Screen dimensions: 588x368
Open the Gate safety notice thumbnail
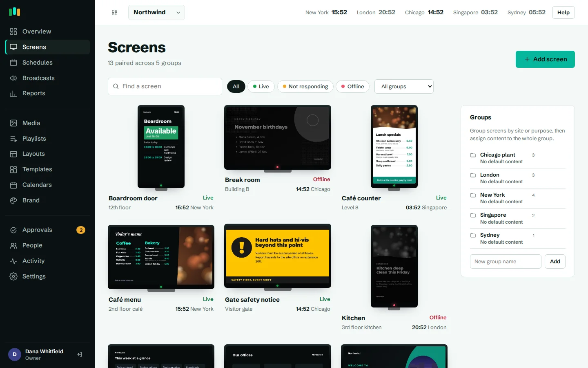[x=278, y=256]
